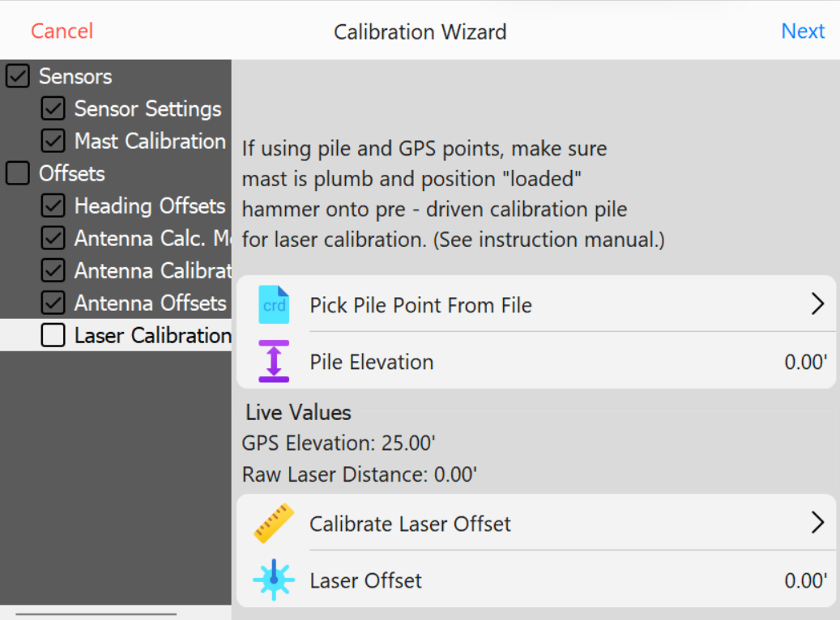The width and height of the screenshot is (840, 620).
Task: Select the Antenna Calibration step
Action: (x=152, y=270)
